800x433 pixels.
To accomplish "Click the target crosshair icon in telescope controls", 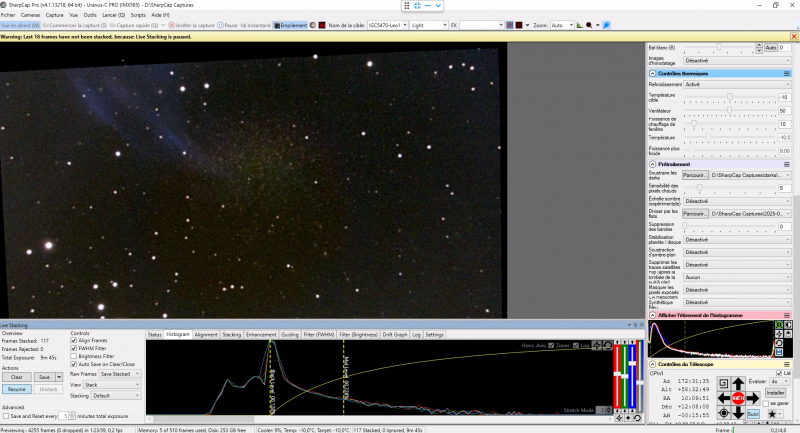I will pyautogui.click(x=724, y=413).
